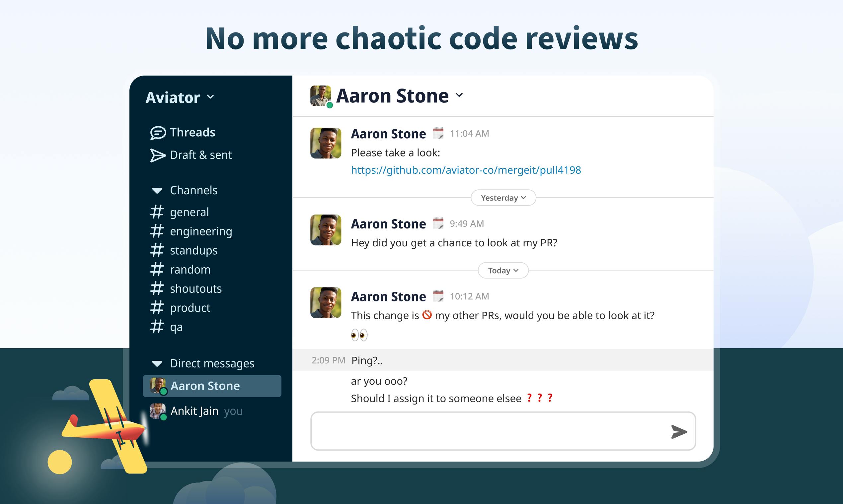Click the Aaron Stone conversation title
This screenshot has height=504, width=843.
click(x=392, y=96)
